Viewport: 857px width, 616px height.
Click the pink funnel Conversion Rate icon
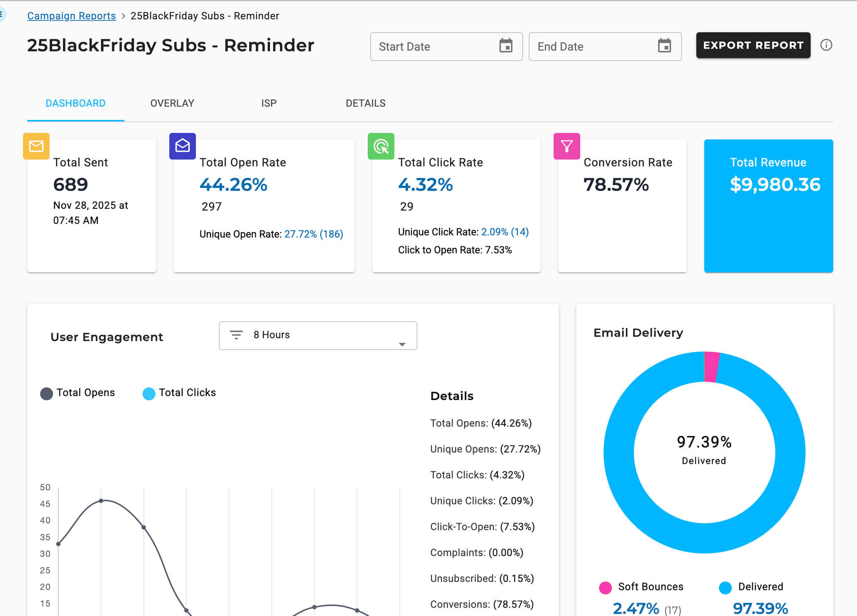tap(566, 146)
